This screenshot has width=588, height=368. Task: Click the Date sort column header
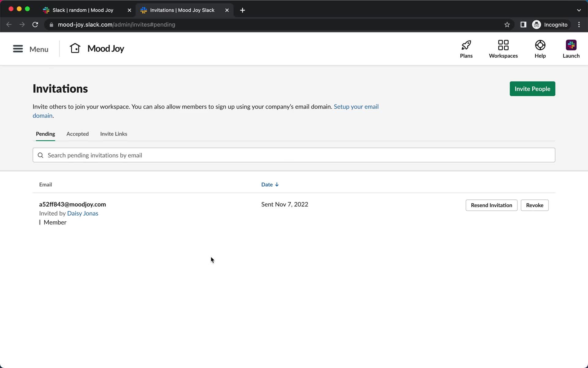pyautogui.click(x=270, y=184)
